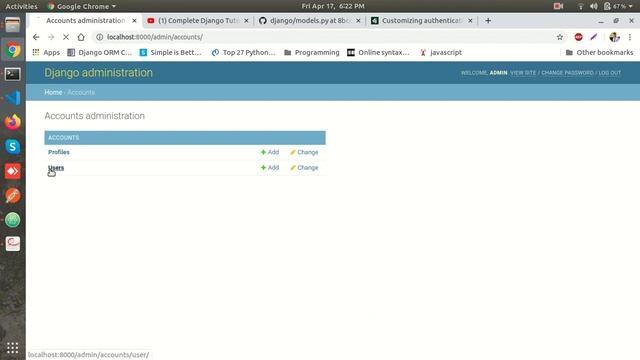Stop page loading with the X button

coord(66,37)
